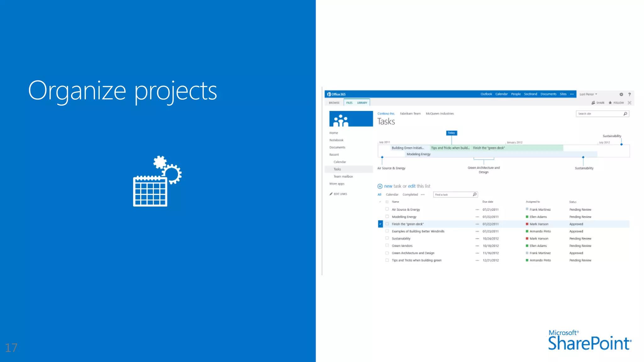
Task: Check the Air Source & Energy checkbox
Action: point(387,209)
